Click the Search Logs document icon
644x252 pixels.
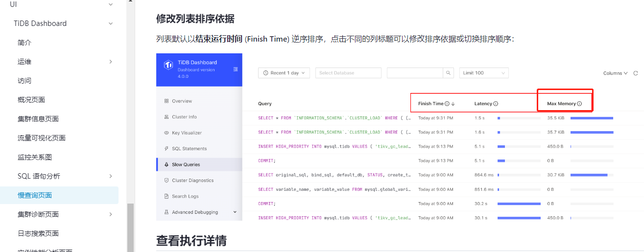pos(167,196)
